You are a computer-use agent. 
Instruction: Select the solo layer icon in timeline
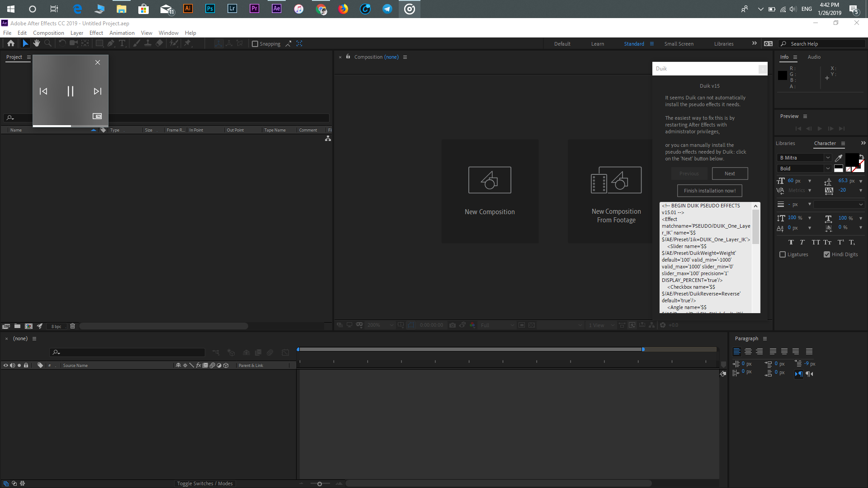click(19, 365)
